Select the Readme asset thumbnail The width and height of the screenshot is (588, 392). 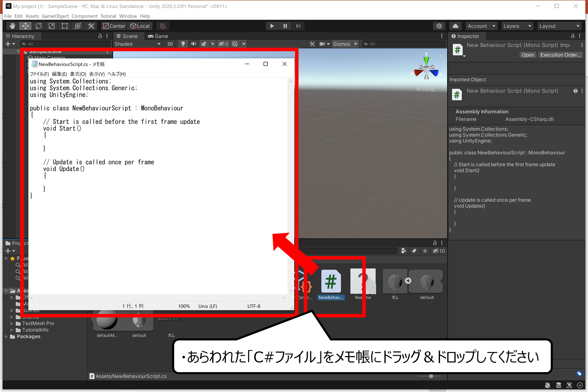363,281
